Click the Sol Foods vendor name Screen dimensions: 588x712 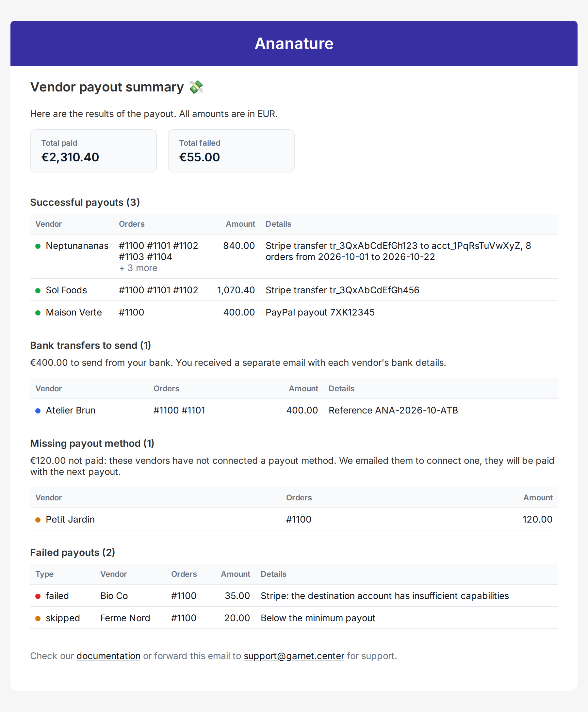click(66, 290)
